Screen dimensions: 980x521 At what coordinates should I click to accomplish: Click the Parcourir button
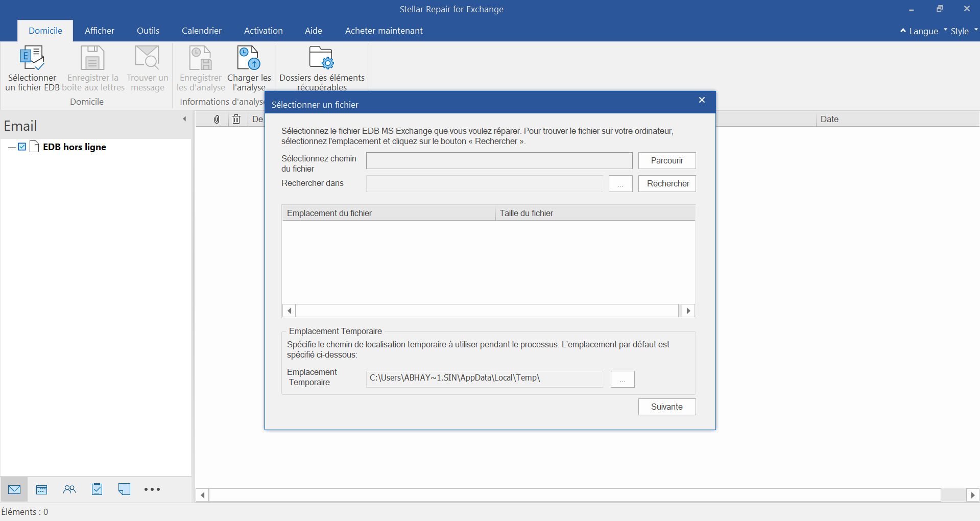pyautogui.click(x=667, y=160)
